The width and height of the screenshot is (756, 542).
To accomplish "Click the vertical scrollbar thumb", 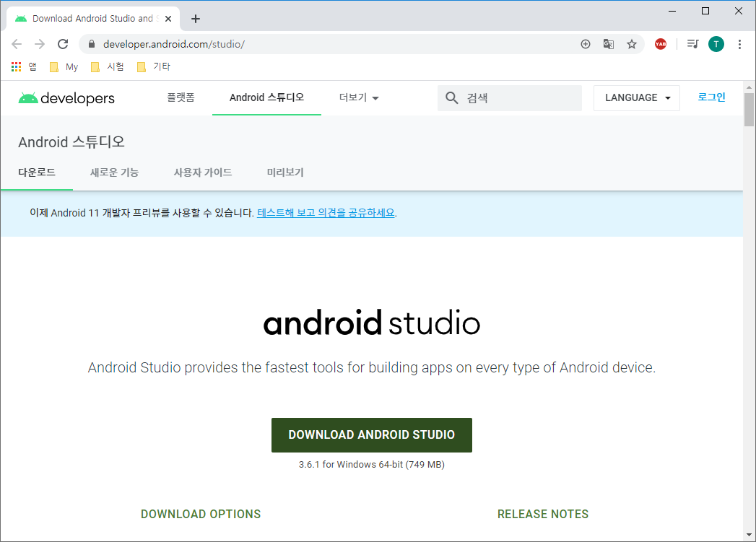I will (x=749, y=110).
